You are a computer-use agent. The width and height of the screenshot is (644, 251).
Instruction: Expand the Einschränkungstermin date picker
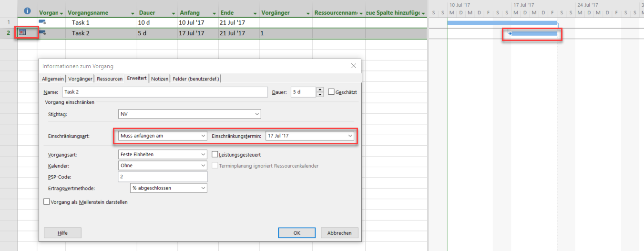(350, 136)
